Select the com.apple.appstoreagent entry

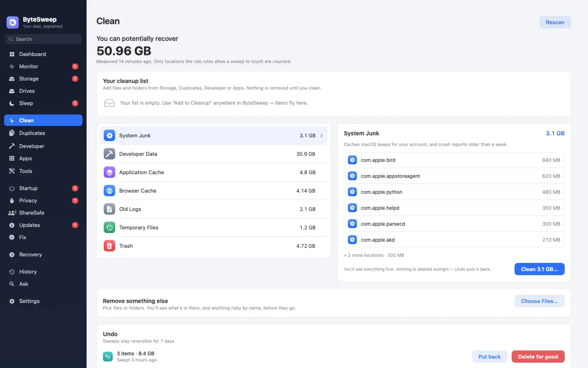(454, 176)
